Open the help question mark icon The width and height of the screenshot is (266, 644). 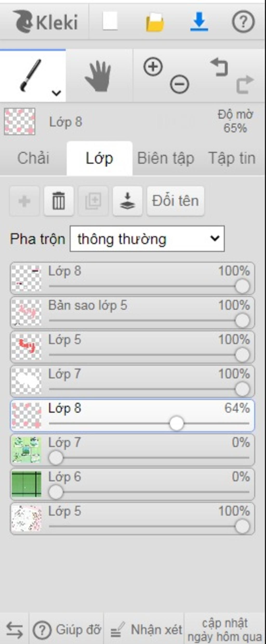click(243, 22)
